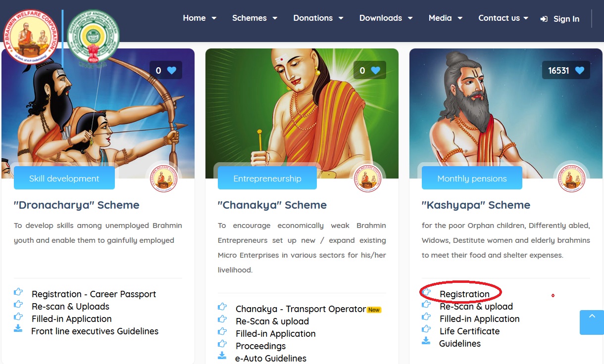This screenshot has width=604, height=364.
Task: Click the AP Brahmin Welfare Corporation logo
Action: pos(31,38)
